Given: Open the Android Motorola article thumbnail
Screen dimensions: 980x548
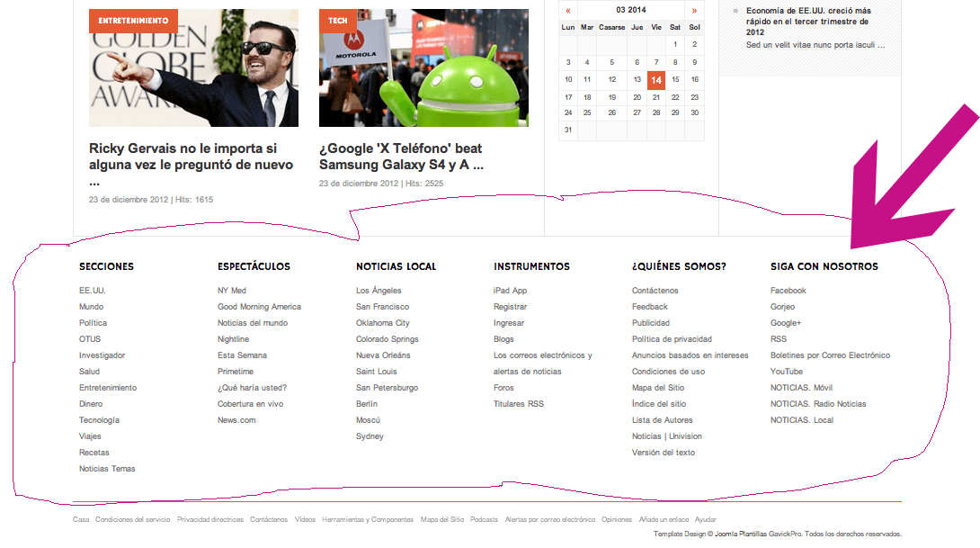Looking at the screenshot, I should coord(423,67).
